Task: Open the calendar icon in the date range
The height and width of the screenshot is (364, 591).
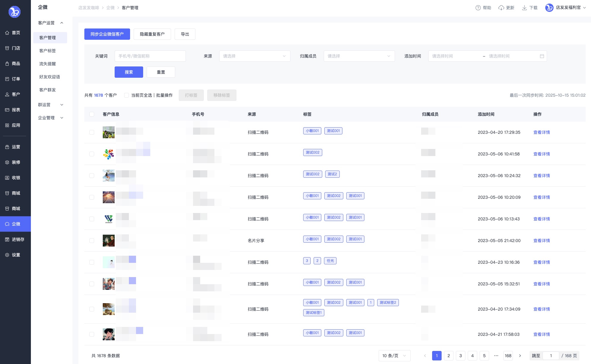Action: click(542, 56)
